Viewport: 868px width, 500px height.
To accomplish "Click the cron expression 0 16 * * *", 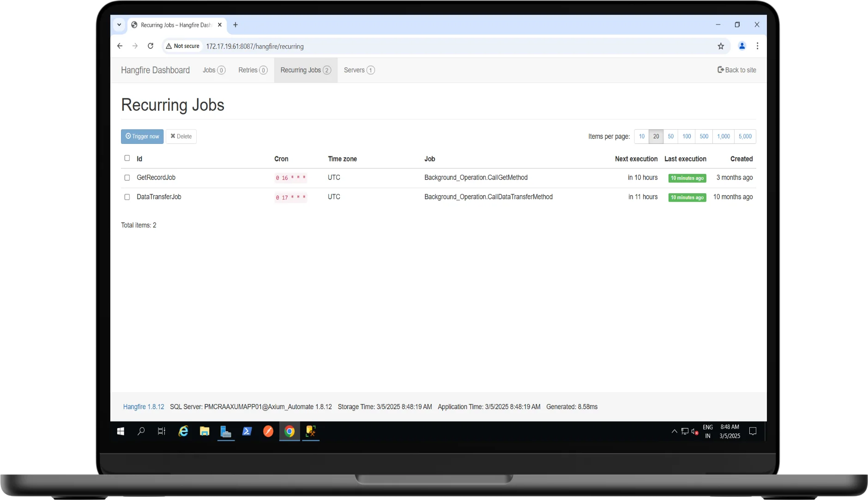I will click(291, 178).
